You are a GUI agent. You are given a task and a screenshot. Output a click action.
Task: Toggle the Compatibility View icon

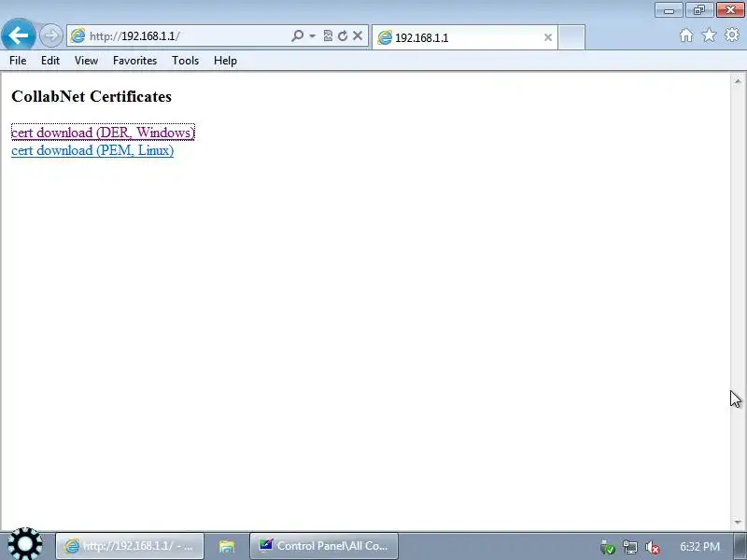(x=328, y=35)
